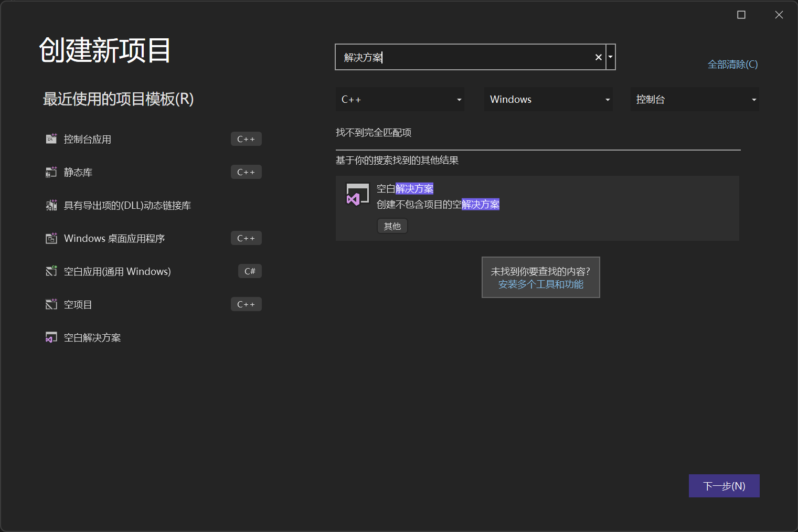Click the 创建不包含项目的空解决方案 description
798x532 pixels.
[438, 204]
